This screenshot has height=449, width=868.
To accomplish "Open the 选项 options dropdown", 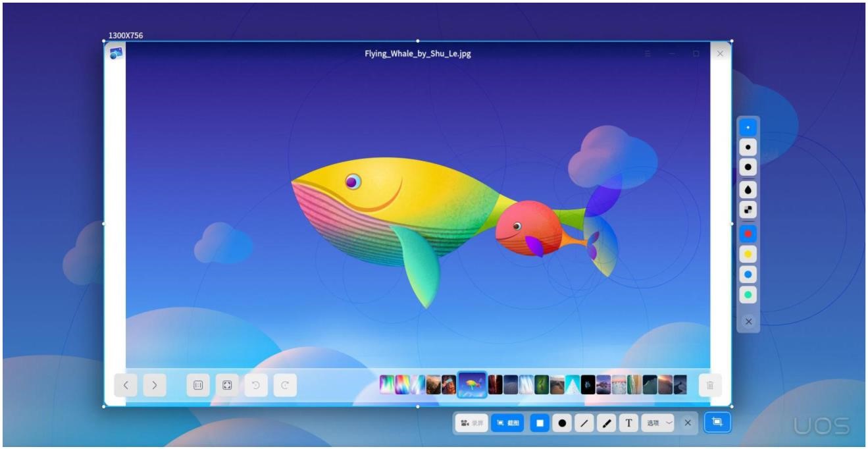I will click(658, 423).
